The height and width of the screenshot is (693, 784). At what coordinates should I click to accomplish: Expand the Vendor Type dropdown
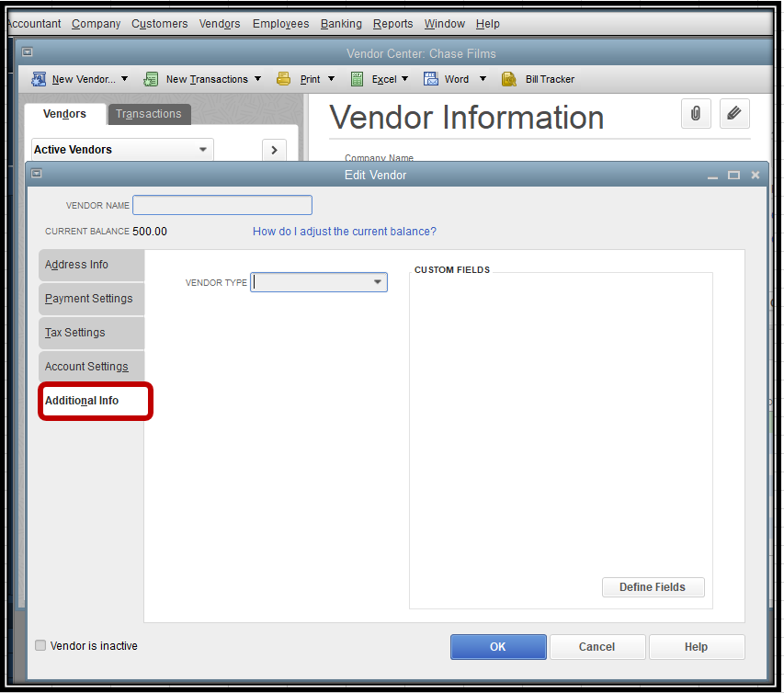click(x=377, y=283)
